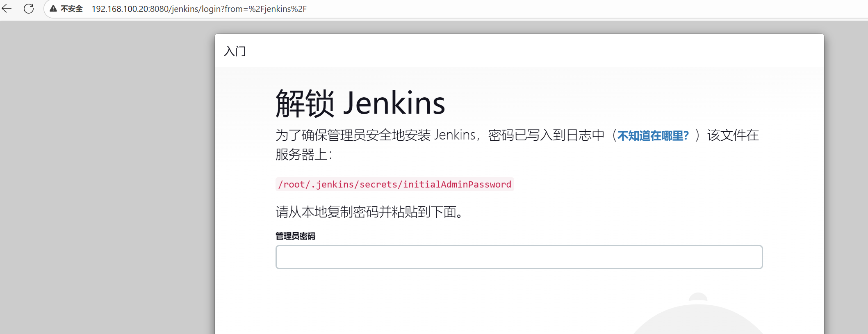
Task: Open the '不知道在哪里?' help link
Action: (653, 136)
